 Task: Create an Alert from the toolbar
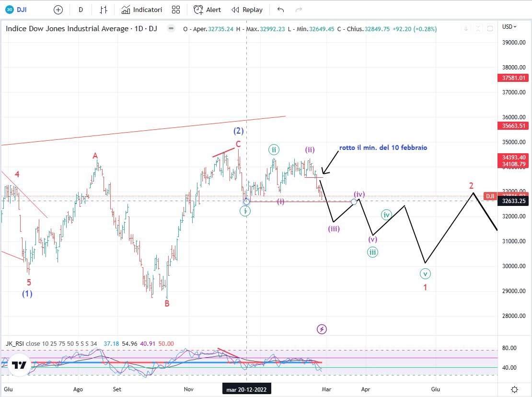(x=207, y=10)
